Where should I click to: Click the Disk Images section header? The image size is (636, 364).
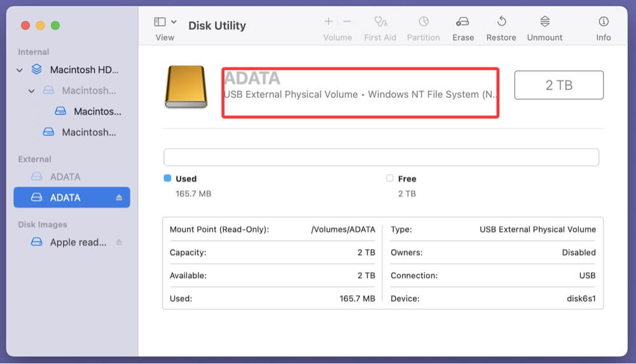pyautogui.click(x=42, y=224)
